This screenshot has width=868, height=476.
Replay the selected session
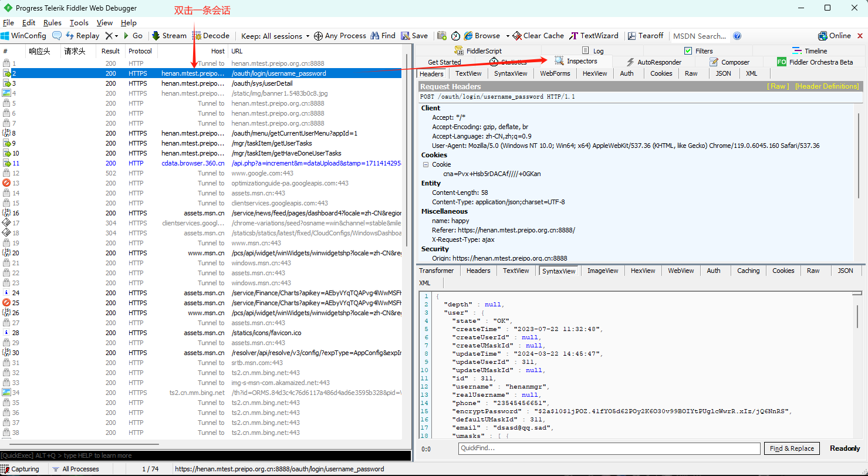pyautogui.click(x=82, y=36)
